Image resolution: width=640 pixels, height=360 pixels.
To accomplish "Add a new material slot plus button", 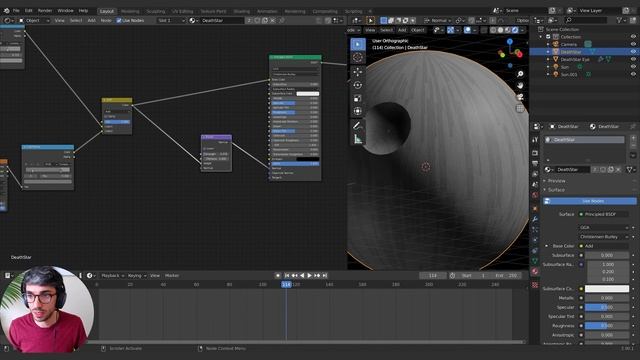I will point(633,139).
